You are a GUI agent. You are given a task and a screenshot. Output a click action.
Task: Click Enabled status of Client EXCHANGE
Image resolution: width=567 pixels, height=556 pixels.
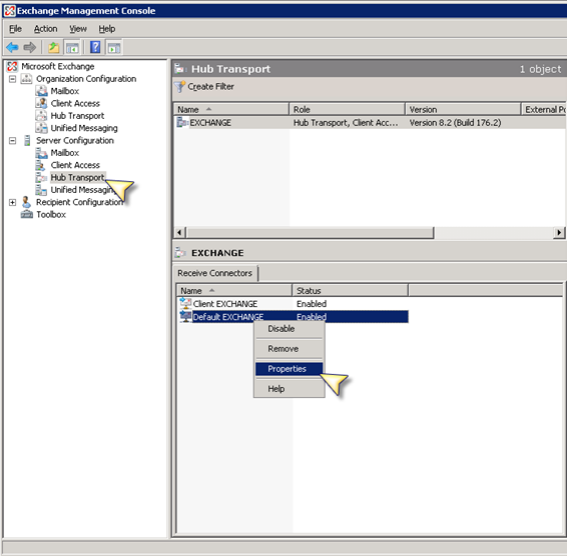311,304
